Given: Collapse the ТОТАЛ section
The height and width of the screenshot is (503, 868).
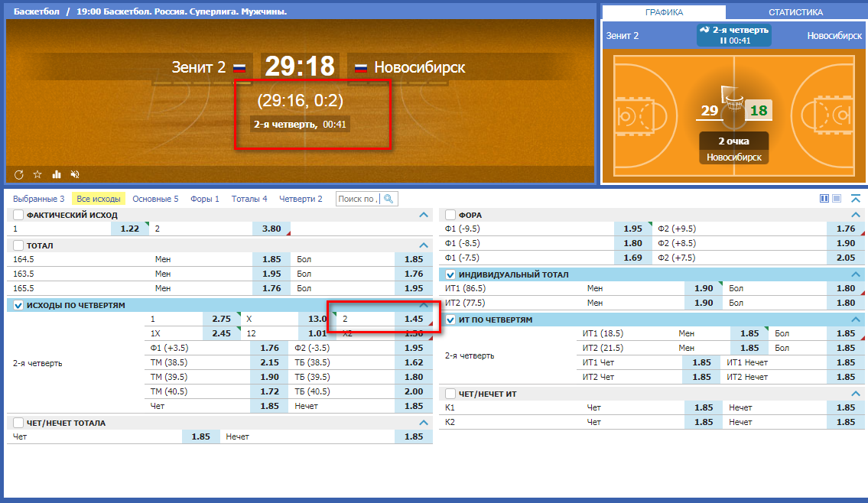Looking at the screenshot, I should click(x=424, y=245).
